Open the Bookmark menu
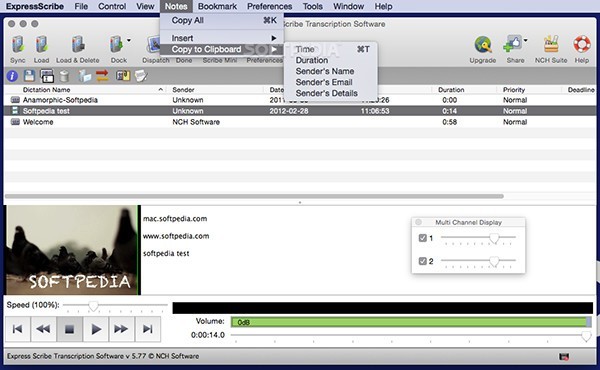 [x=217, y=7]
